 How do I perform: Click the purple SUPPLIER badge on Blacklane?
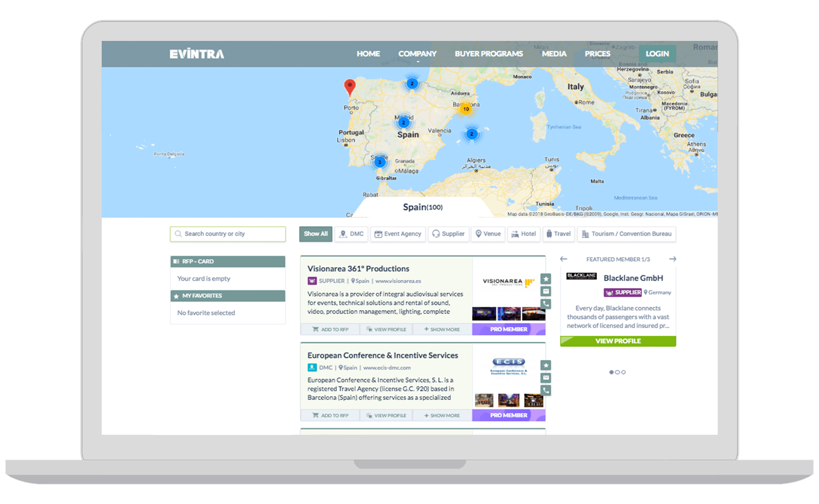coord(623,293)
